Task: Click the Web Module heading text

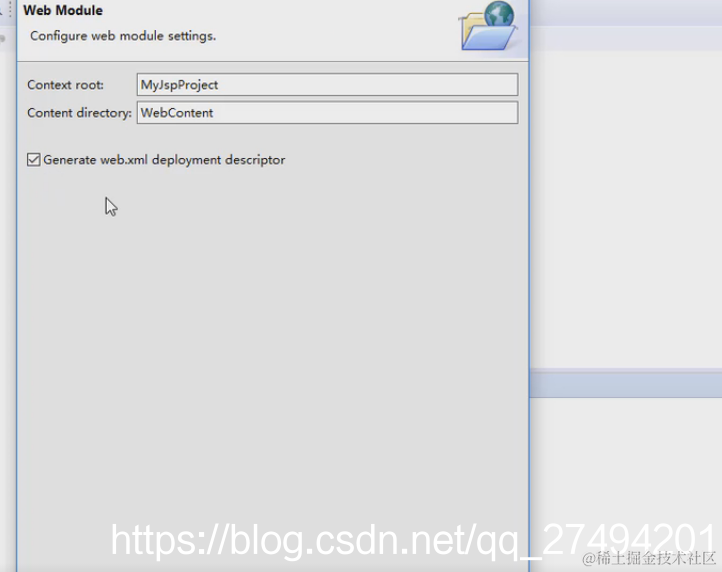Action: click(63, 10)
